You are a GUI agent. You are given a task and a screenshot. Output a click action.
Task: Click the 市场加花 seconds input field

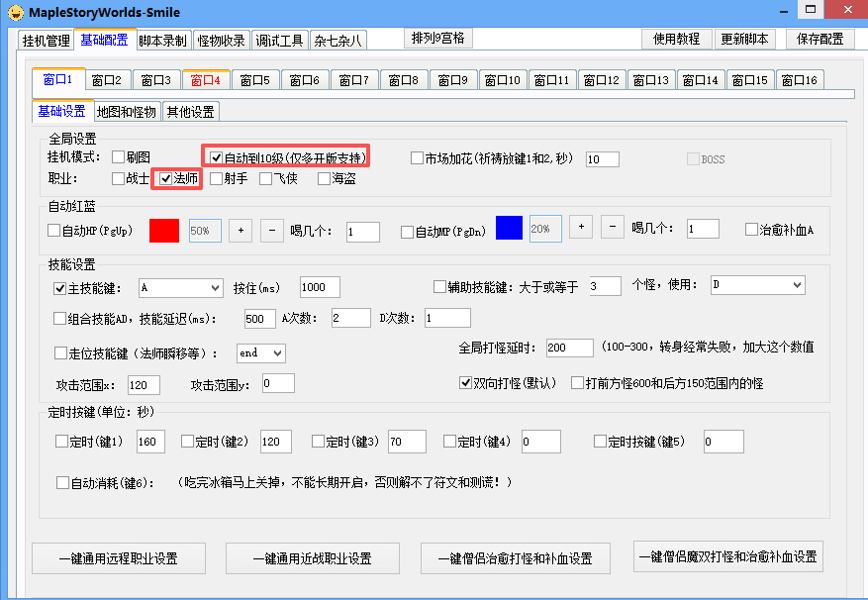point(603,159)
